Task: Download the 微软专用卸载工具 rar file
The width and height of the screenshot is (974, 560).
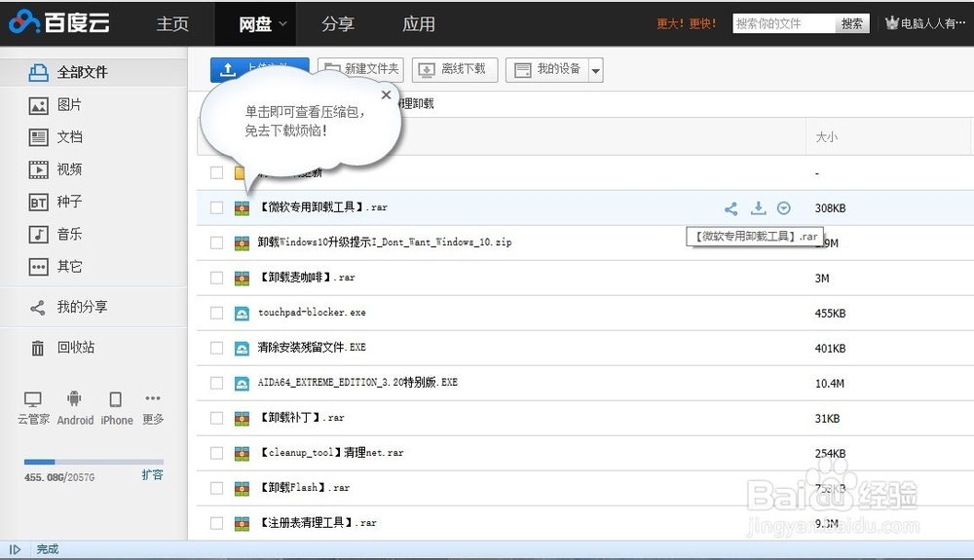Action: pos(758,208)
